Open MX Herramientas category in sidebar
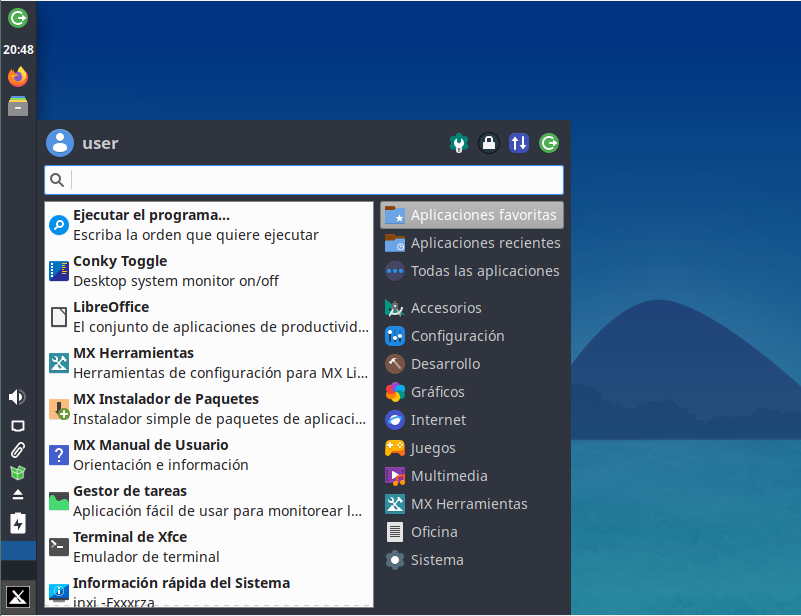801x616 pixels. click(472, 504)
